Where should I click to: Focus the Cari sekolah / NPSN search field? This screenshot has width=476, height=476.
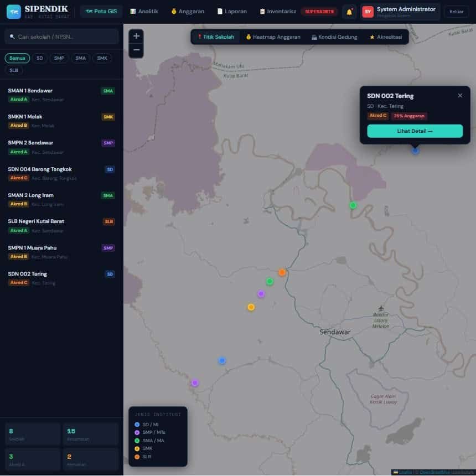[61, 37]
